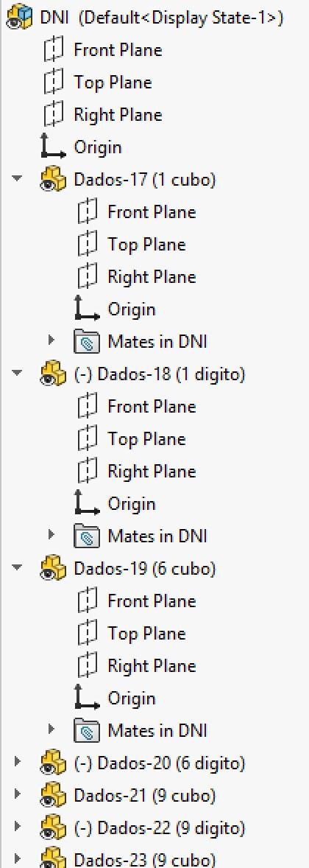Click the Mates in DNI folder icon under Dados-17
This screenshot has height=868, width=309.
[87, 342]
